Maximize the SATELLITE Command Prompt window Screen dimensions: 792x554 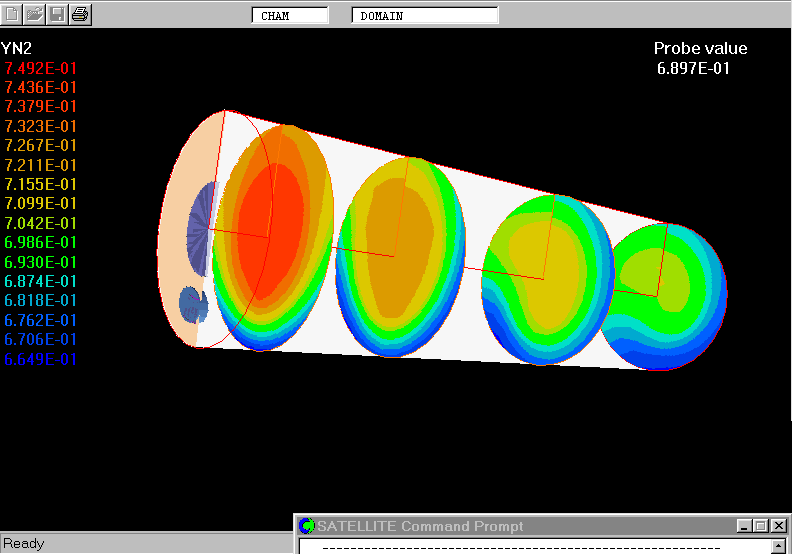(761, 526)
